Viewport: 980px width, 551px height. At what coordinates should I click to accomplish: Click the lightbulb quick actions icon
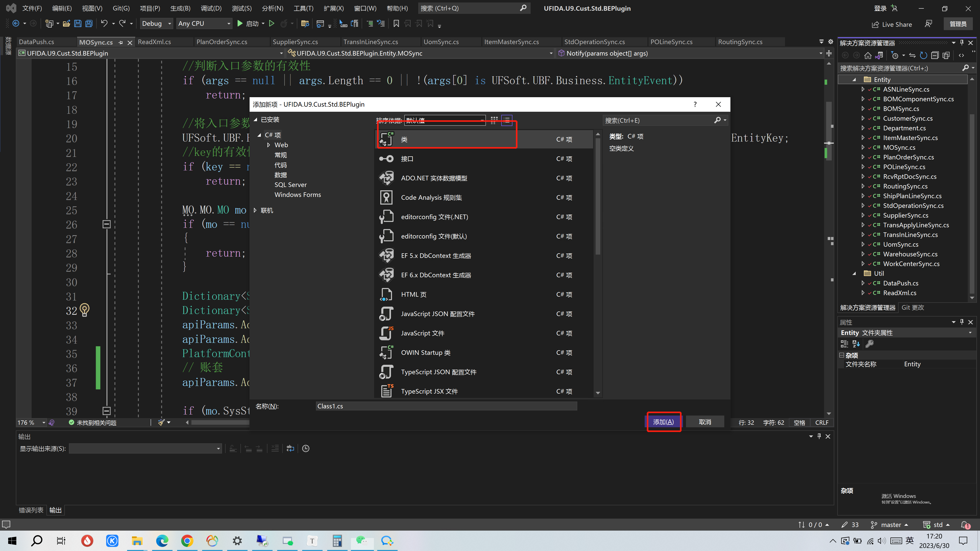click(84, 310)
